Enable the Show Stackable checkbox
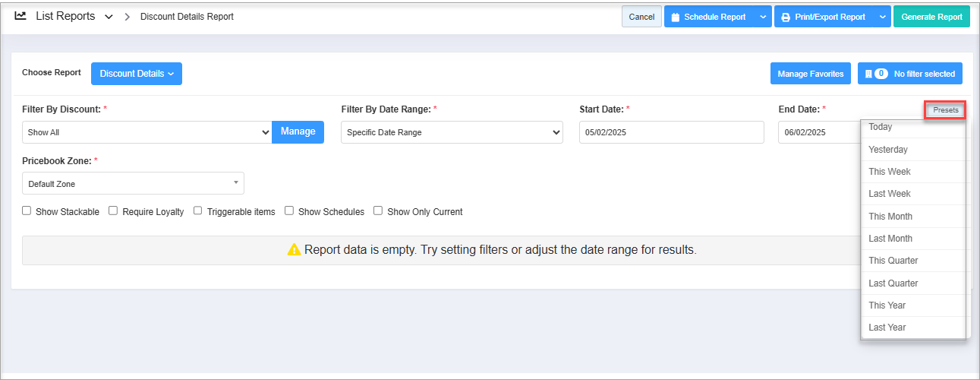Screen dimensions: 980x380 (27, 211)
